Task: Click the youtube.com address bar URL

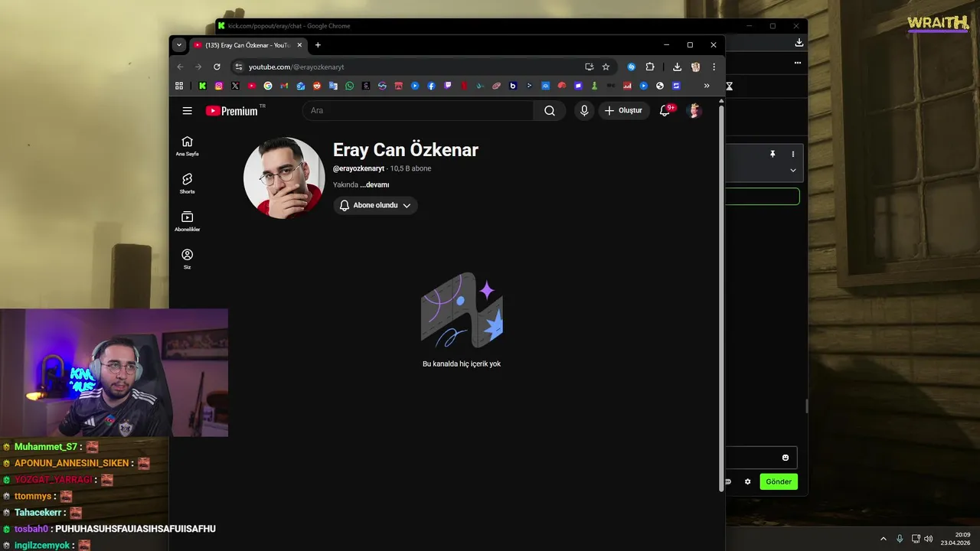Action: [296, 67]
